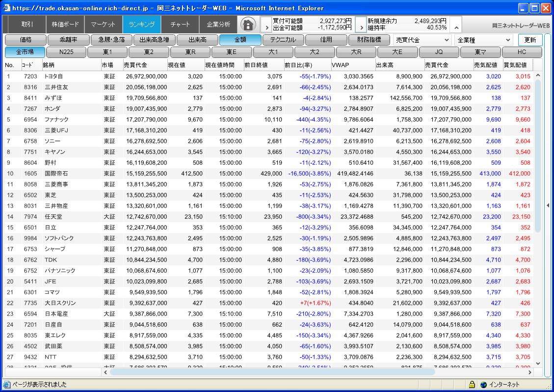Open the 全業種 industry dropdown
The height and width of the screenshot is (392, 554).
point(484,40)
